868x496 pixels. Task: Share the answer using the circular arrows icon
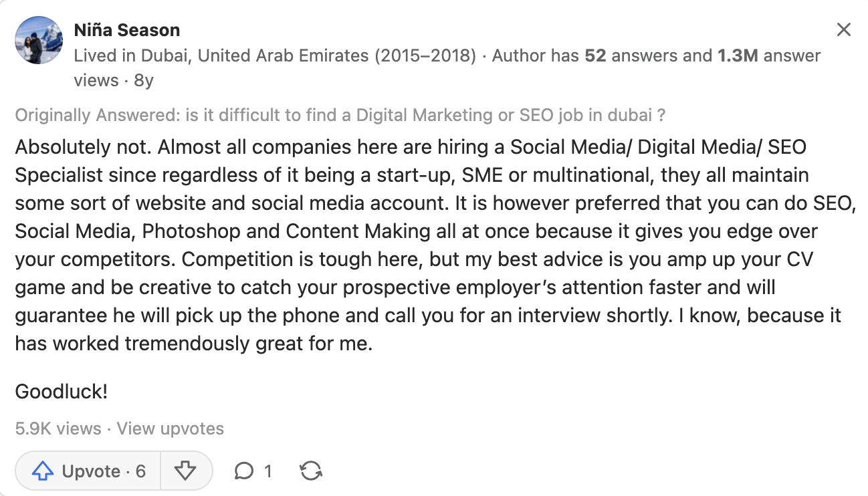click(311, 471)
